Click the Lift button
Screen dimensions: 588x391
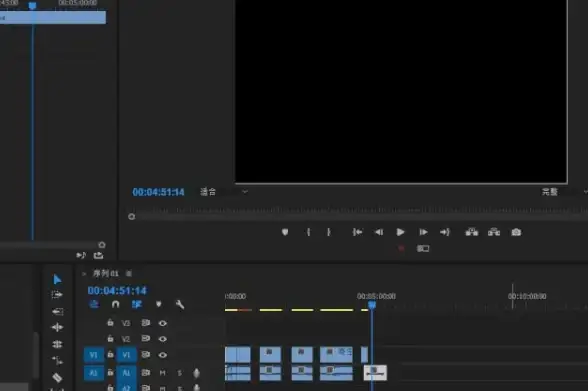(471, 232)
